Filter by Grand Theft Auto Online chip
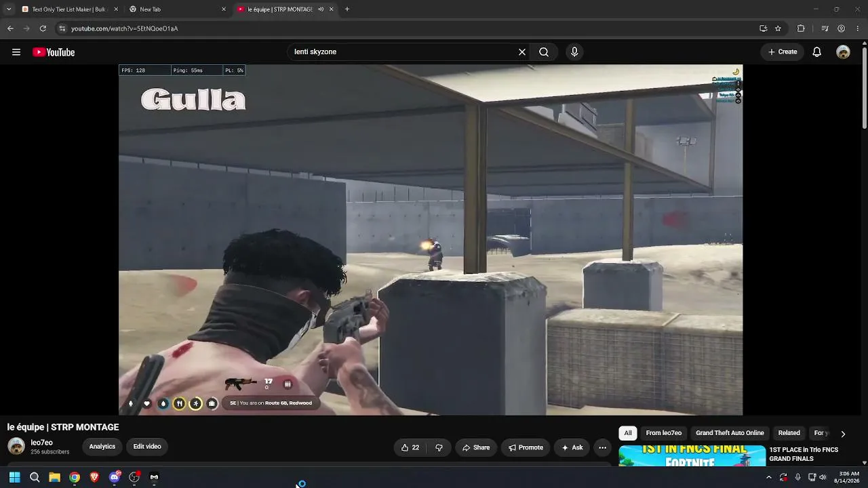This screenshot has height=488, width=868. 730,433
